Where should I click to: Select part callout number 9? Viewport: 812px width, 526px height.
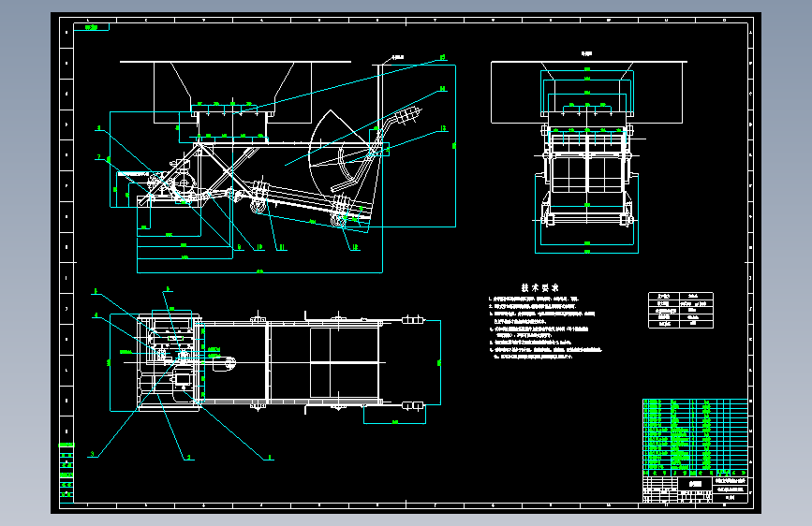[x=239, y=247]
